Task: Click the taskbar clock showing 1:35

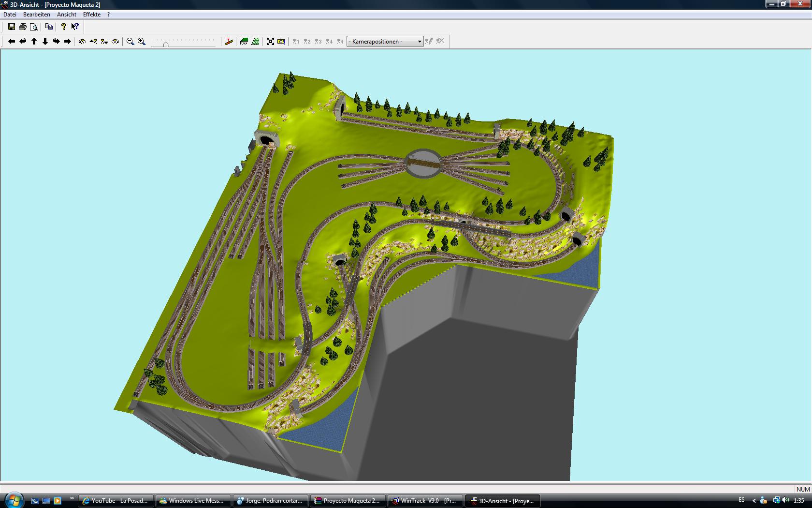Action: [799, 501]
